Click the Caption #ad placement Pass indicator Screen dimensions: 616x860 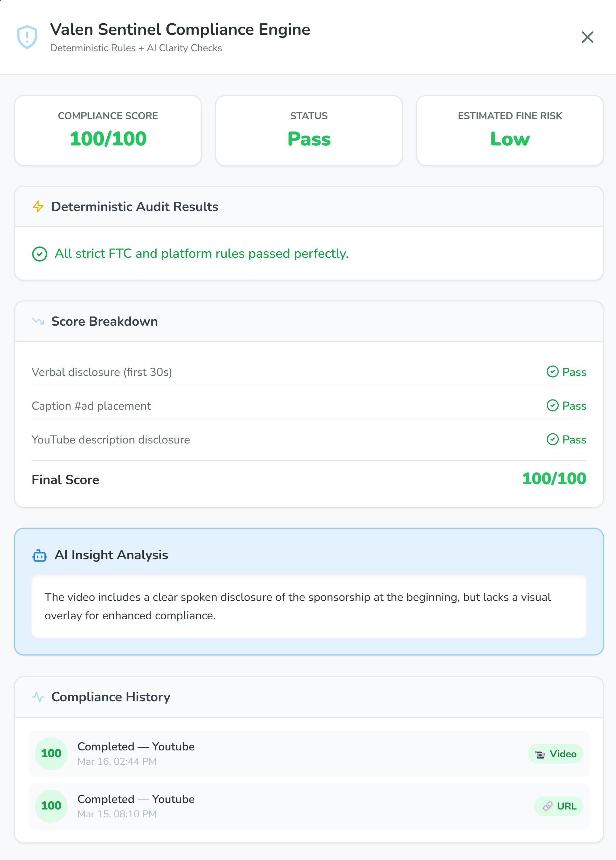point(566,406)
